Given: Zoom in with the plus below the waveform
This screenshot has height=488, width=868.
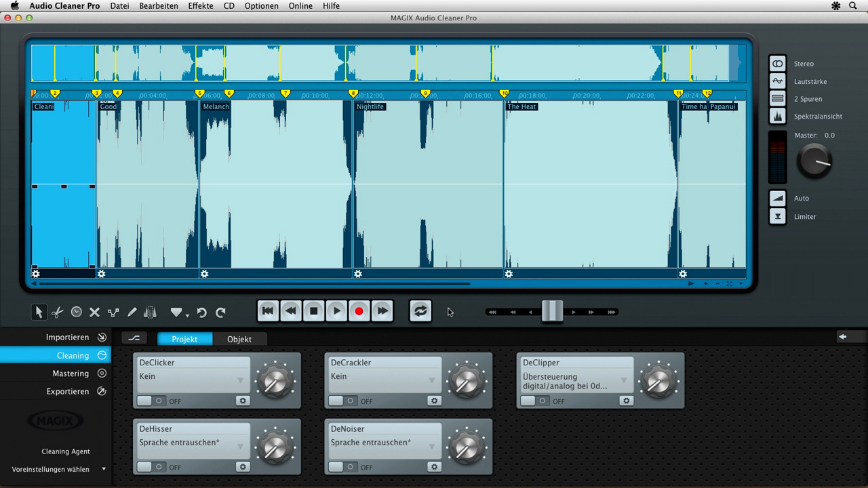Looking at the screenshot, I should 705,284.
